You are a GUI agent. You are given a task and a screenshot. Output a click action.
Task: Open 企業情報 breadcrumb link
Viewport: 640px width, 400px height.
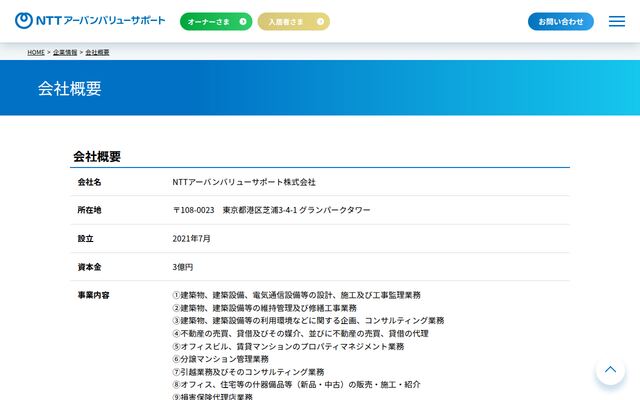(65, 52)
